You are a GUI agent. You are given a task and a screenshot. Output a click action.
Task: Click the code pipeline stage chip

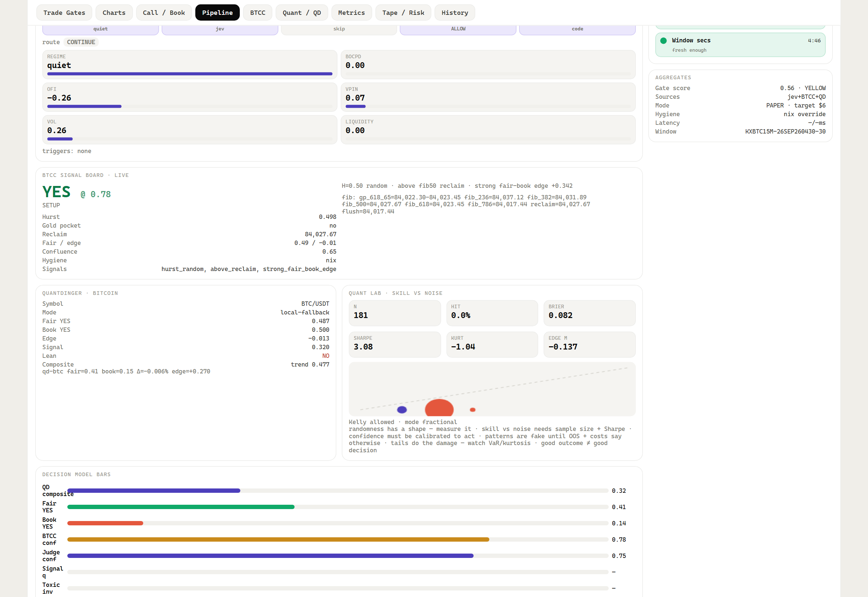[x=577, y=30]
